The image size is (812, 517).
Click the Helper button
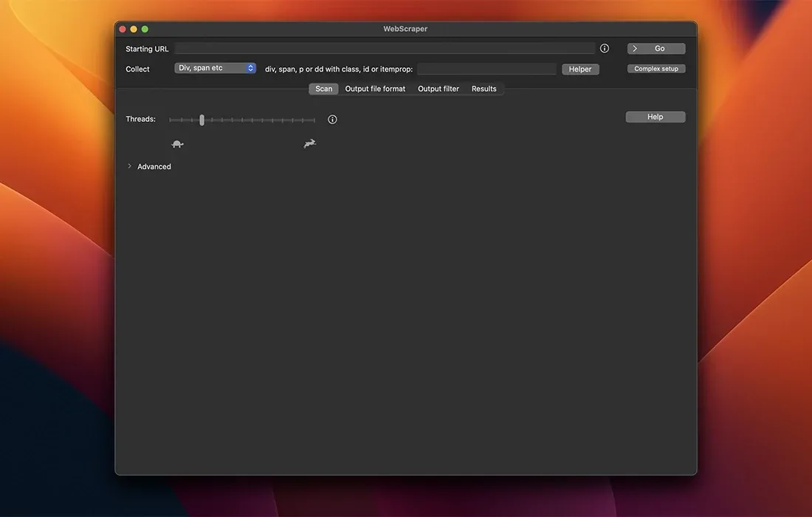tap(580, 69)
